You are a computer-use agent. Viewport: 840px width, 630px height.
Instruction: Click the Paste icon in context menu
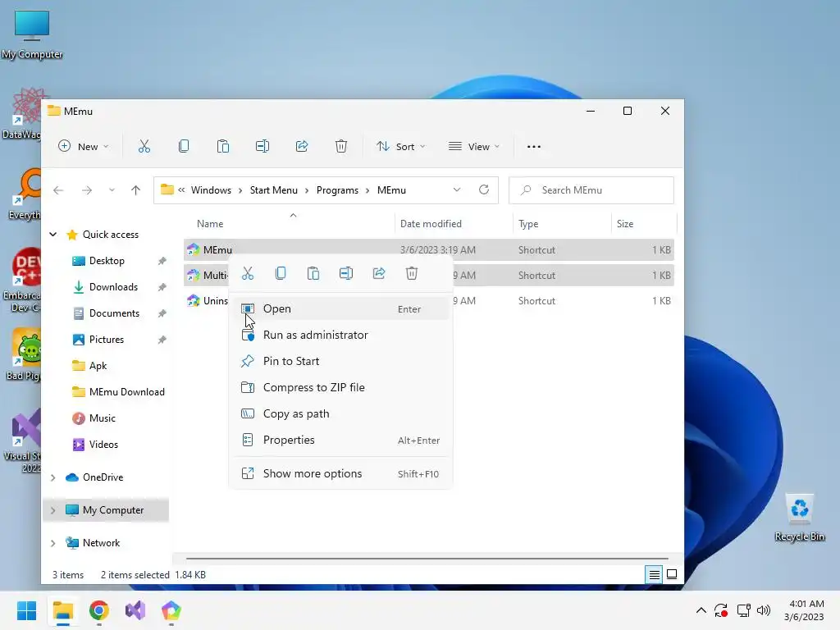(x=313, y=274)
